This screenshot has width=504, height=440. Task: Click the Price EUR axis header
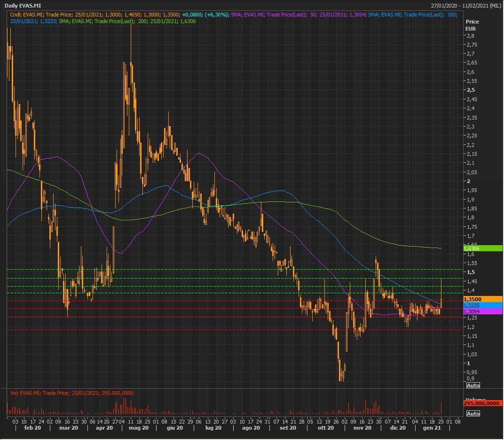[472, 25]
